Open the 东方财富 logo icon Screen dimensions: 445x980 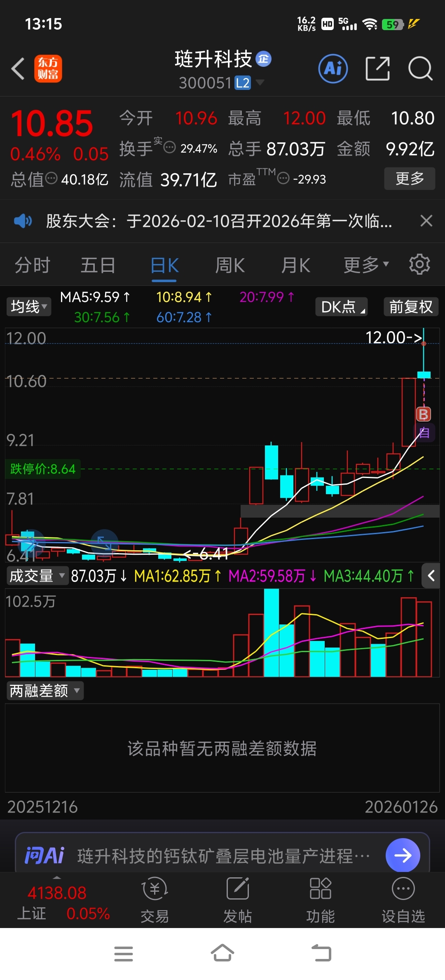pos(48,68)
